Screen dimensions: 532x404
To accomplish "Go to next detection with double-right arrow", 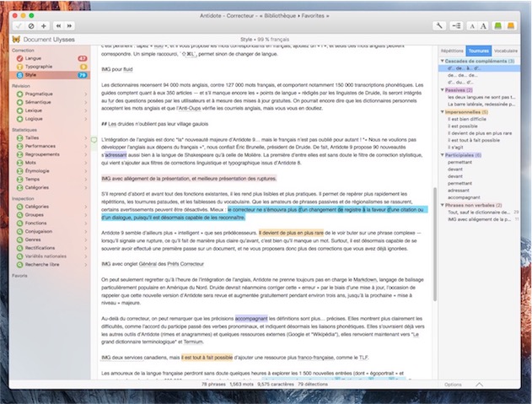I will tap(69, 26).
